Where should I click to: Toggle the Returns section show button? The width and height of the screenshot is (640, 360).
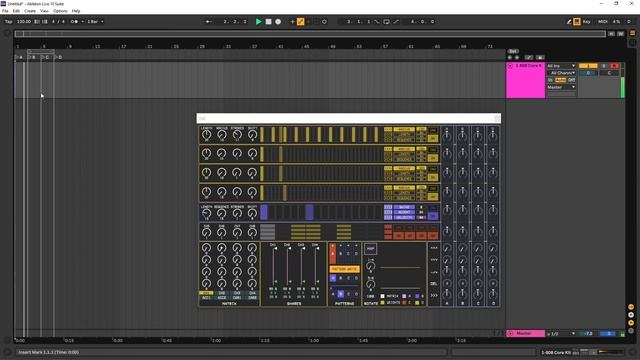(x=631, y=315)
